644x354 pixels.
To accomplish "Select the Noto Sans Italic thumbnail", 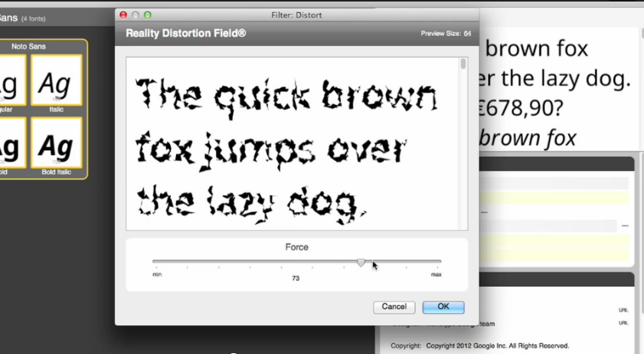I will [56, 80].
